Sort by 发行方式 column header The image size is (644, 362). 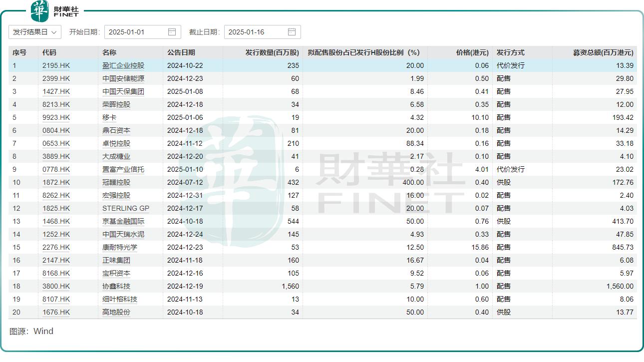511,52
